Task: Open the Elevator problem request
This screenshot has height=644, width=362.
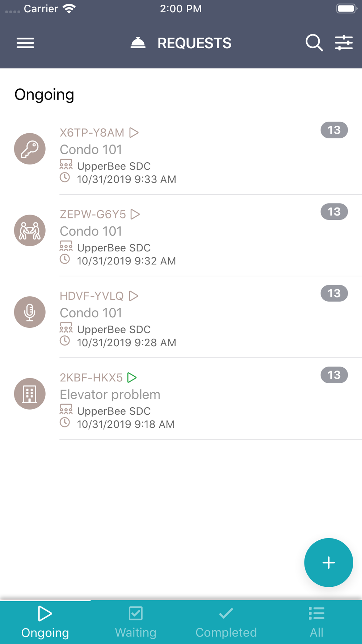Action: pyautogui.click(x=110, y=394)
